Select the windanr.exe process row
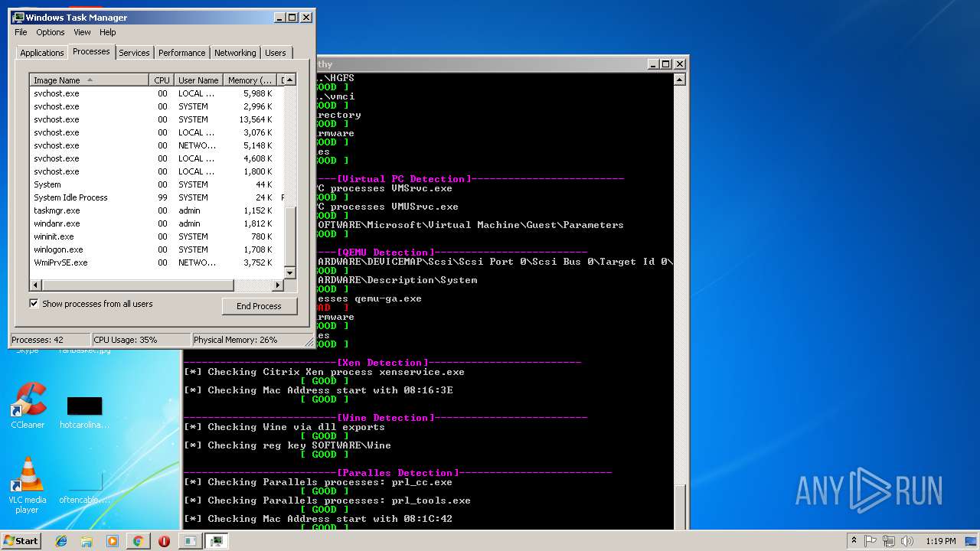The image size is (980, 551). [157, 223]
